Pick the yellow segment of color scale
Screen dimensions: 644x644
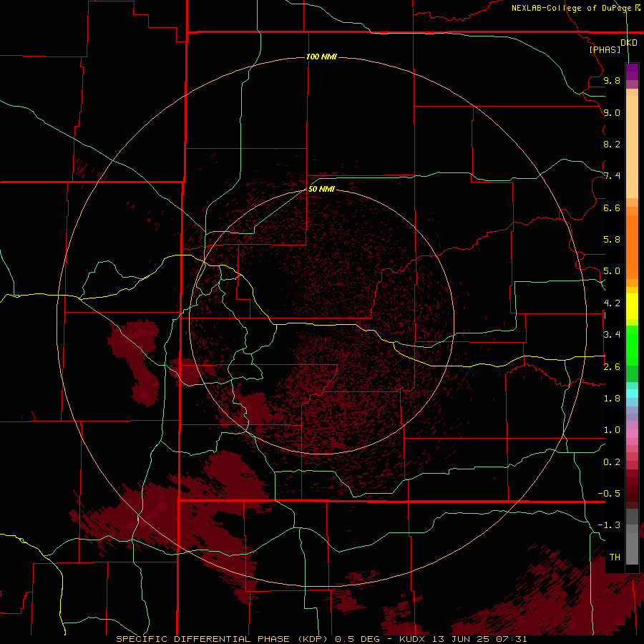[x=632, y=306]
